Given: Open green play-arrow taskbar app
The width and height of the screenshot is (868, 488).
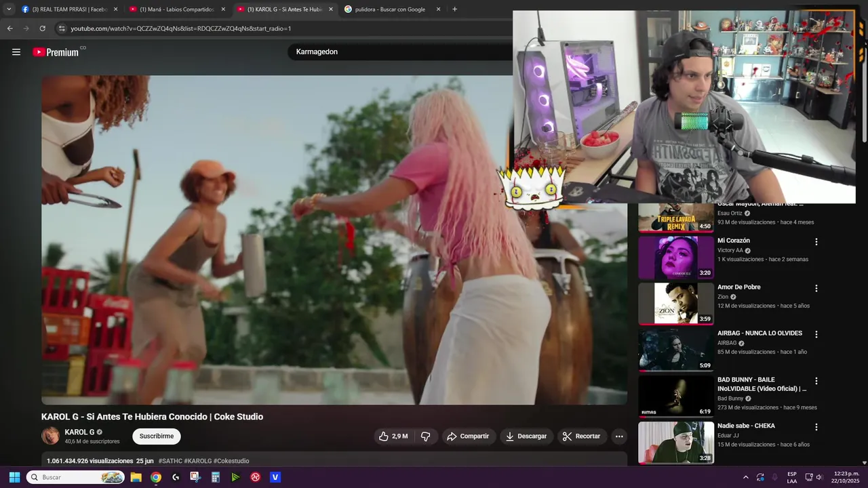Looking at the screenshot, I should 235,477.
